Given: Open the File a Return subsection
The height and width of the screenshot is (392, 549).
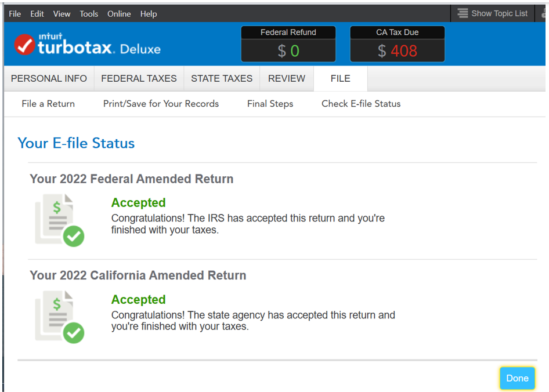Looking at the screenshot, I should 48,104.
